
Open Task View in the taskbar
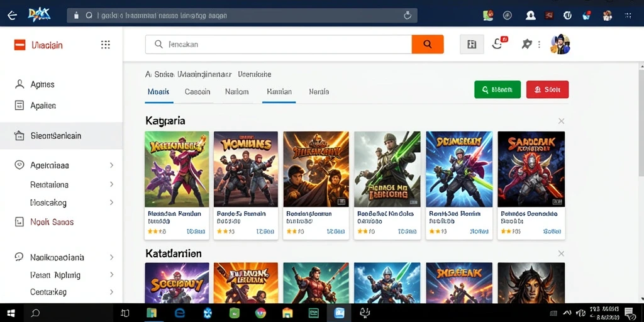[x=125, y=313]
